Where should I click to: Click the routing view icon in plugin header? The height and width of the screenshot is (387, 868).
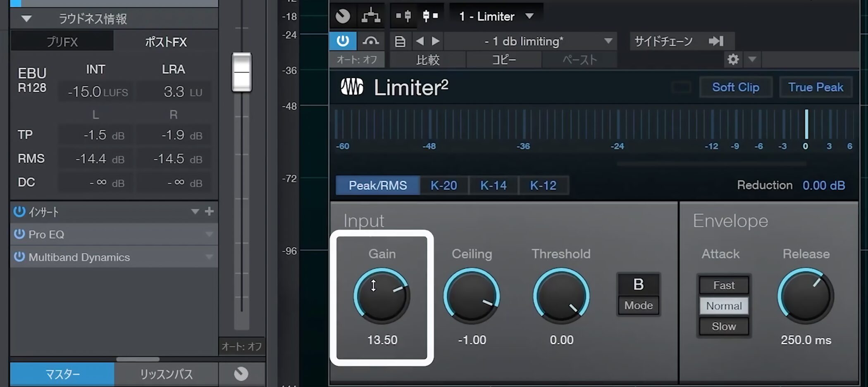pos(370,16)
